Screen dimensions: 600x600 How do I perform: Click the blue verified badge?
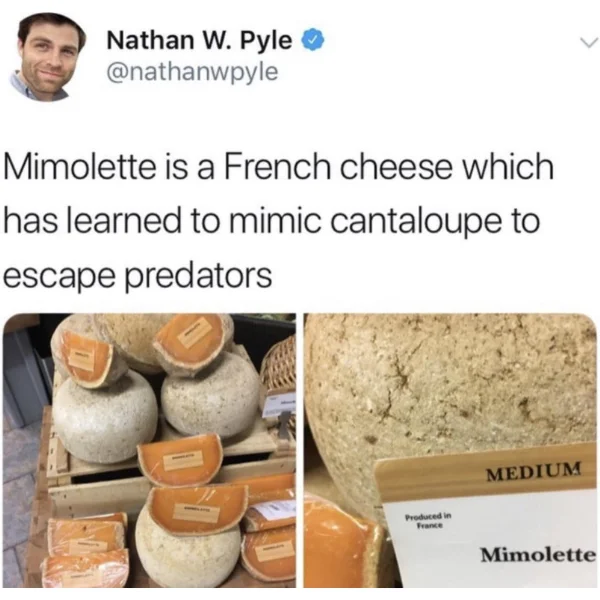pos(314,39)
